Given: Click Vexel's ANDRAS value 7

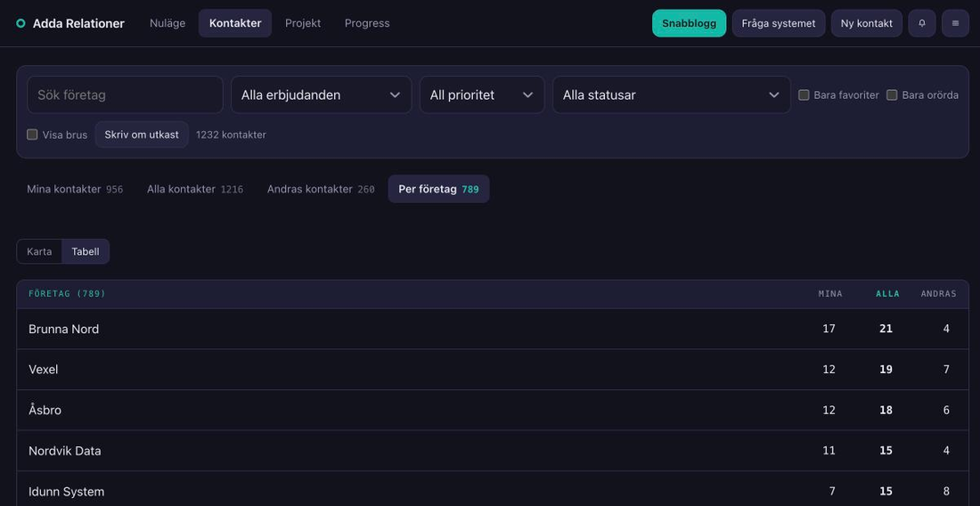Looking at the screenshot, I should [x=946, y=369].
